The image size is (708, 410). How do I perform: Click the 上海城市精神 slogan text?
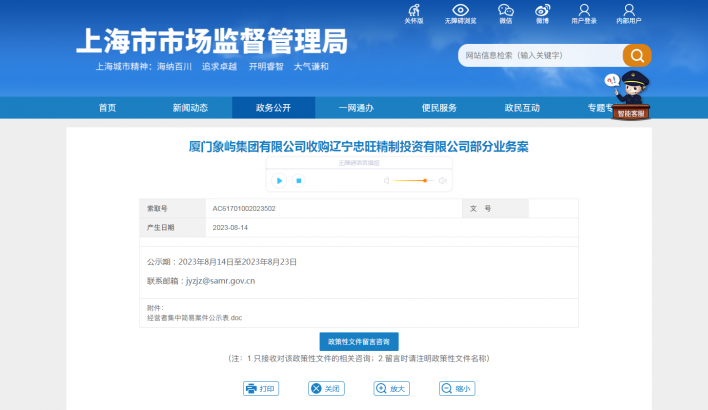pos(212,67)
